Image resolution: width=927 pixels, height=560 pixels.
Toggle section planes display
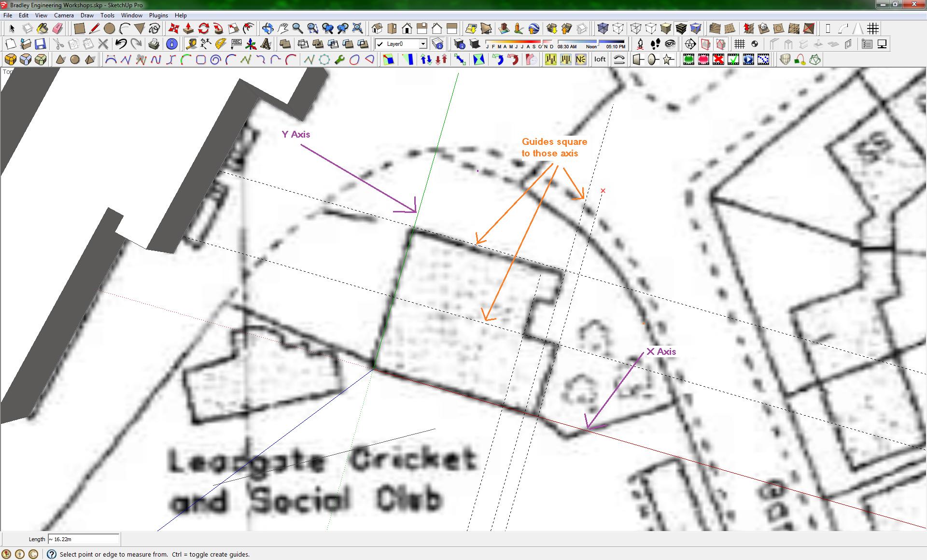pyautogui.click(x=705, y=44)
